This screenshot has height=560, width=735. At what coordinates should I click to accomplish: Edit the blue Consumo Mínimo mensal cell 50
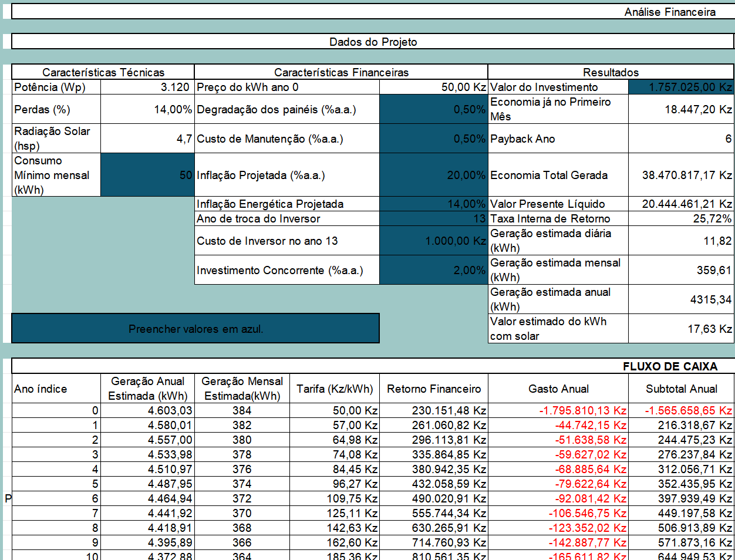coord(147,175)
